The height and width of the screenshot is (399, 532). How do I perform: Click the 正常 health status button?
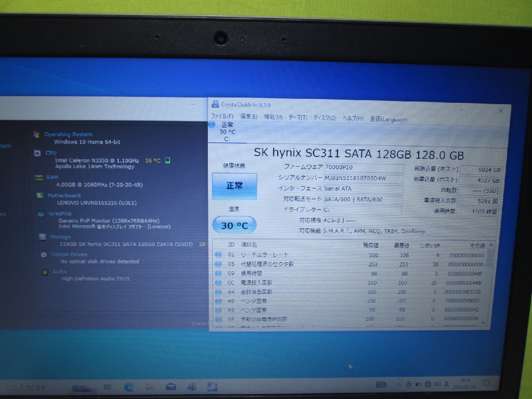tap(235, 186)
